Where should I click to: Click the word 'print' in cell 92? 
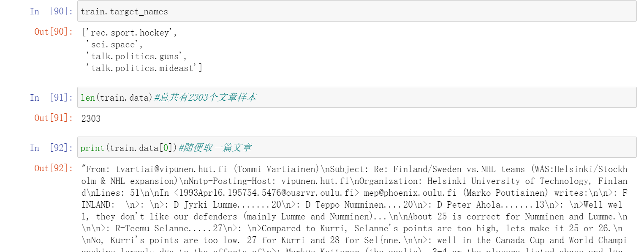click(92, 148)
